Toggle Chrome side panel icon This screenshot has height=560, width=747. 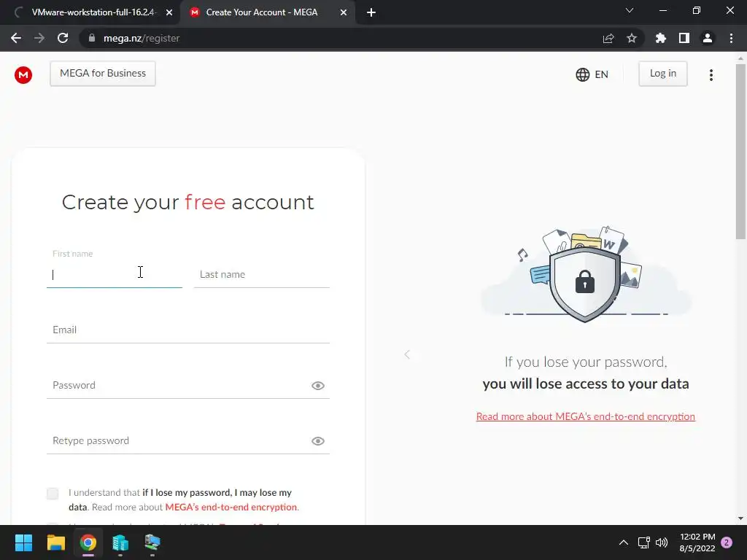point(684,38)
